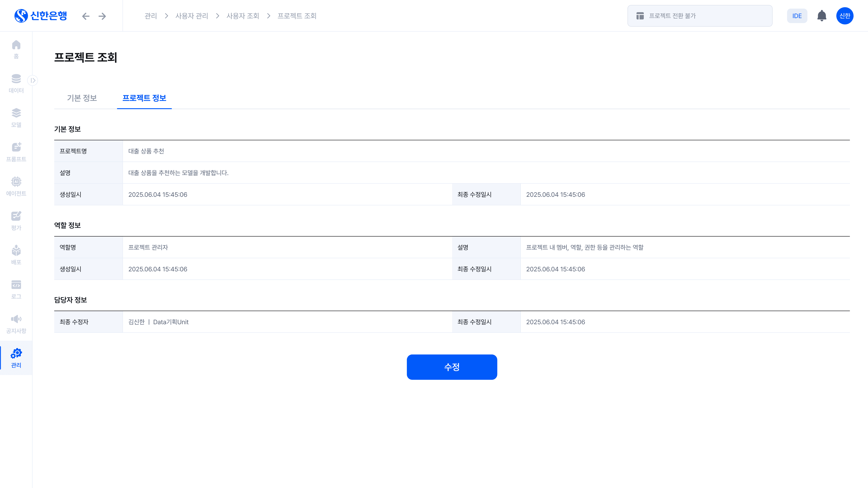Expand the collapsed sidebar with arrow toggle

pos(33,80)
